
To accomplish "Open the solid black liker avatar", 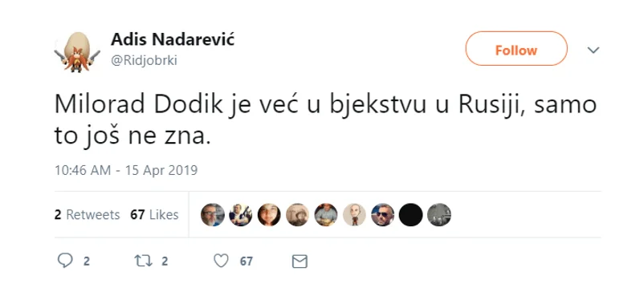I will coord(410,215).
